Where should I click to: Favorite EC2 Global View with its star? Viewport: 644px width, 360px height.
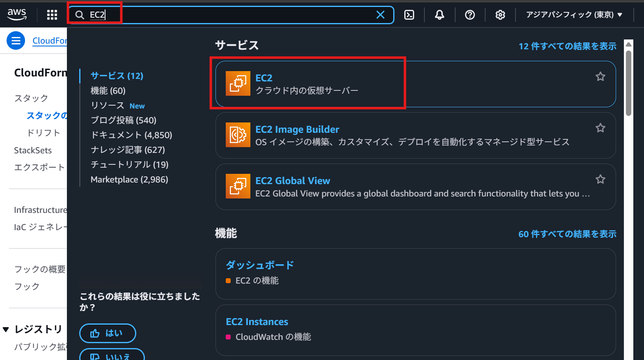click(x=600, y=179)
